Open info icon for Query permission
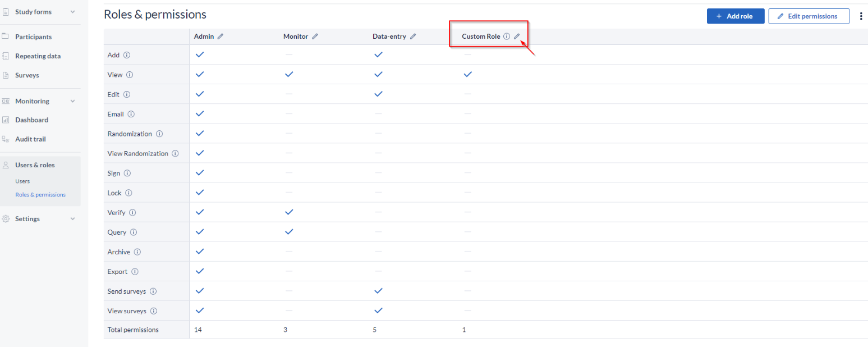The height and width of the screenshot is (347, 868). pos(134,232)
